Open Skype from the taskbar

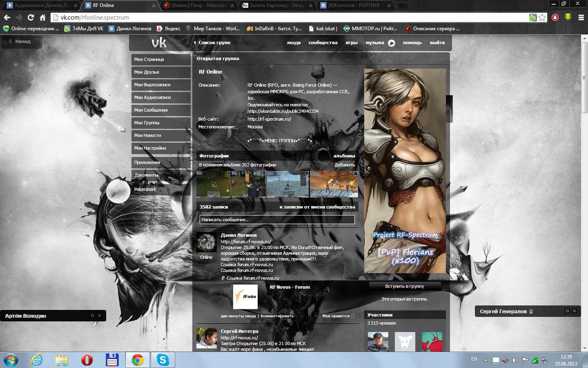[x=163, y=360]
